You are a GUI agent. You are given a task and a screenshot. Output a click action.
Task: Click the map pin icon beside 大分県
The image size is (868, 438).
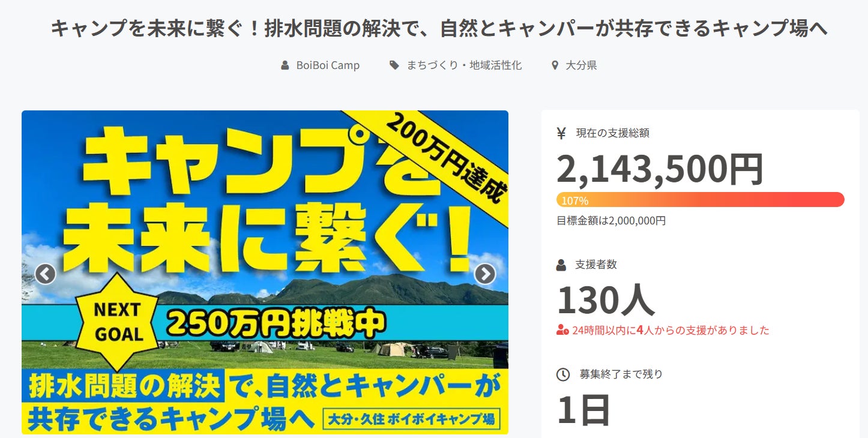pos(555,65)
